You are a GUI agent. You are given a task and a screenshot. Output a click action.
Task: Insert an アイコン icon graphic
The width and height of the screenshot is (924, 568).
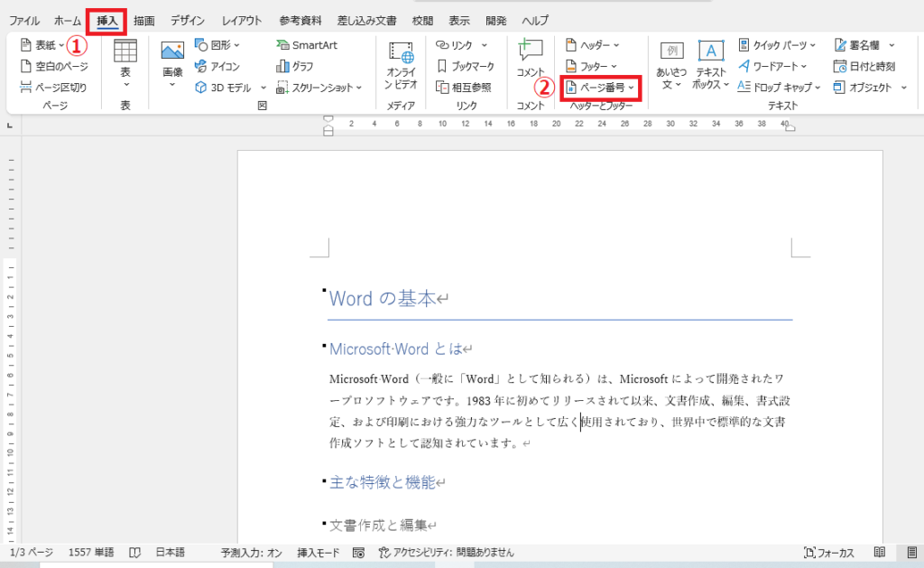(x=217, y=66)
